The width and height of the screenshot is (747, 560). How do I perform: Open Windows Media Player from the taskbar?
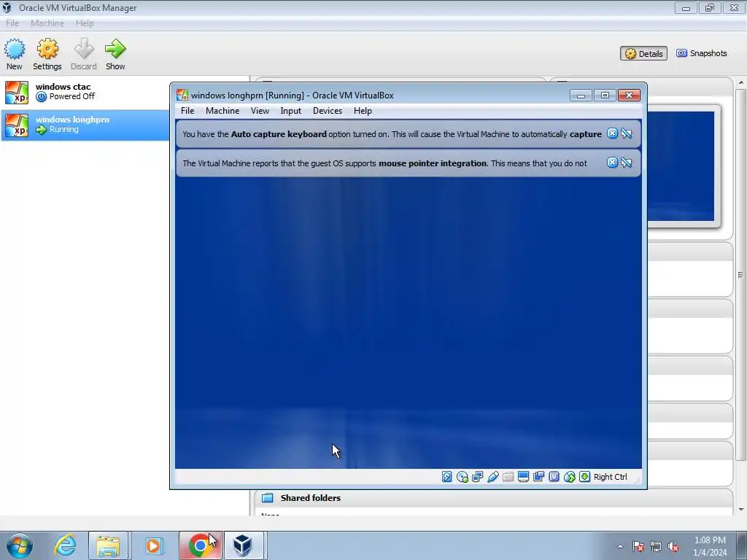[153, 545]
